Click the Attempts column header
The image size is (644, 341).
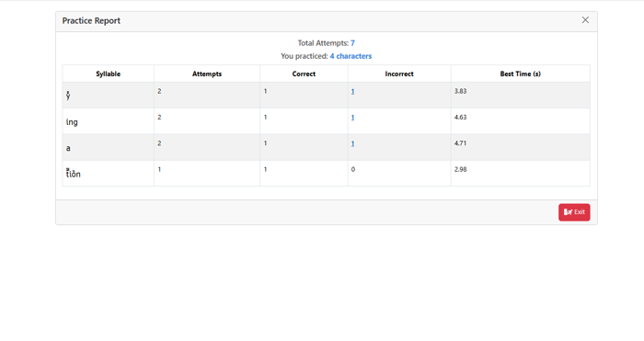pos(207,74)
